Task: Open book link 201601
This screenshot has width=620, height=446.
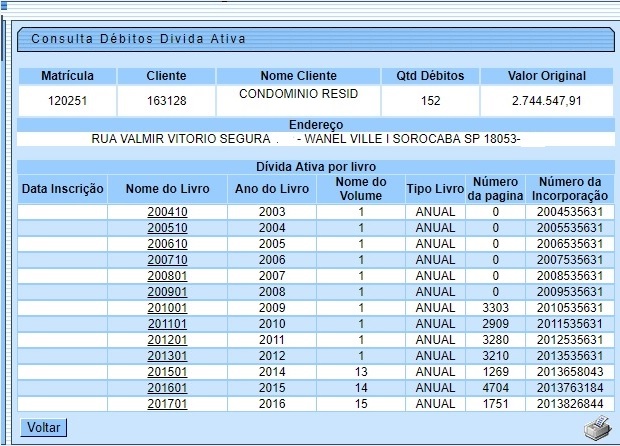Action: click(167, 388)
